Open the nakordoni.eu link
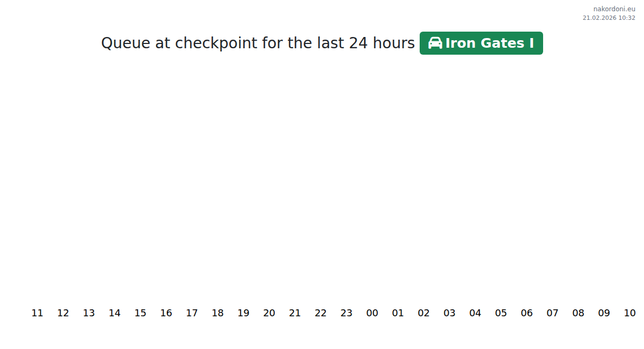The width and height of the screenshot is (644, 349). coord(614,9)
